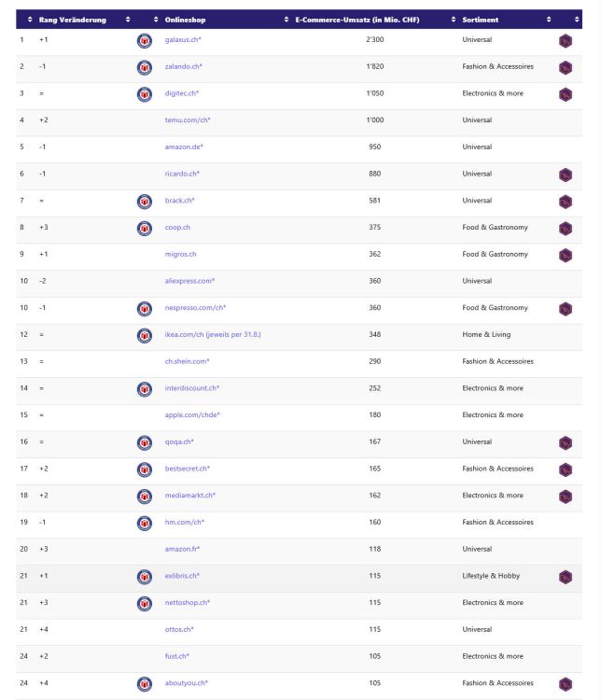Image resolution: width=601 pixels, height=700 pixels.
Task: Open the amazon.de shop link
Action: [x=184, y=147]
